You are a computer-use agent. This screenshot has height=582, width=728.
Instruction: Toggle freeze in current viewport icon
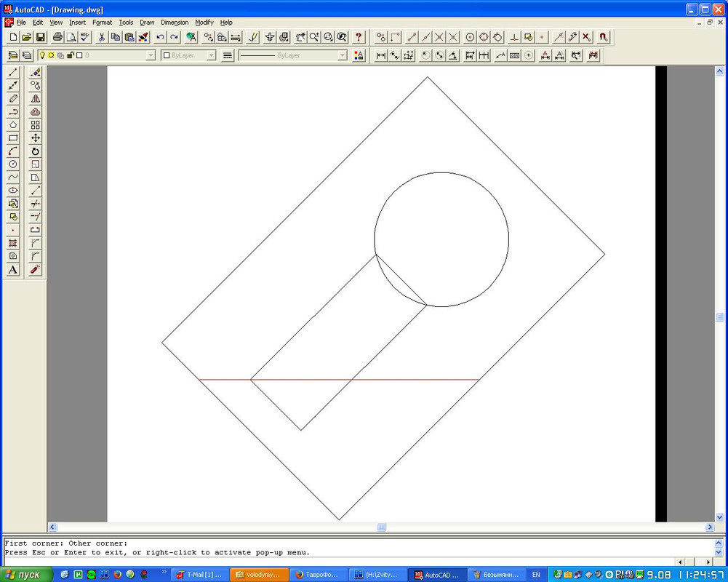click(x=60, y=55)
